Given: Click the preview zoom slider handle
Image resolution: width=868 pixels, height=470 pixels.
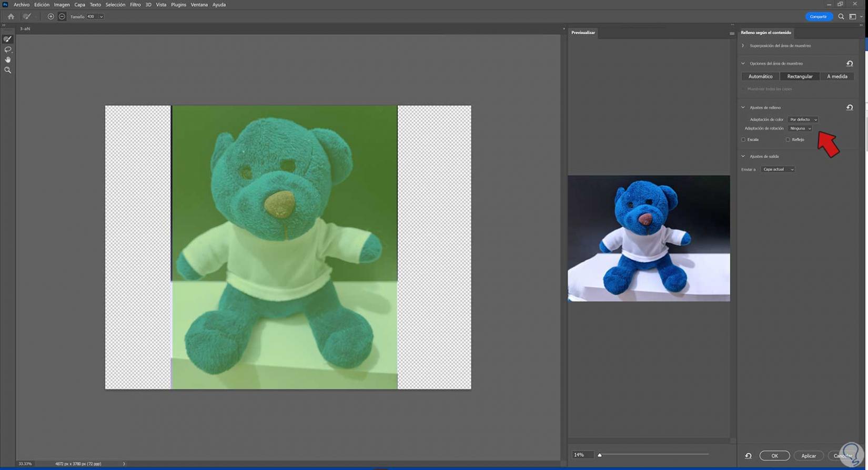Looking at the screenshot, I should pyautogui.click(x=600, y=455).
